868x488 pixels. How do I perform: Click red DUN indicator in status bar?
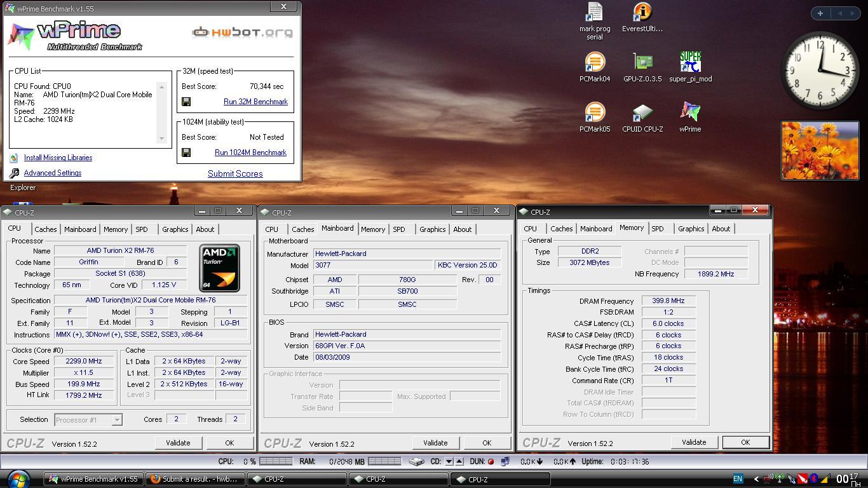491,462
